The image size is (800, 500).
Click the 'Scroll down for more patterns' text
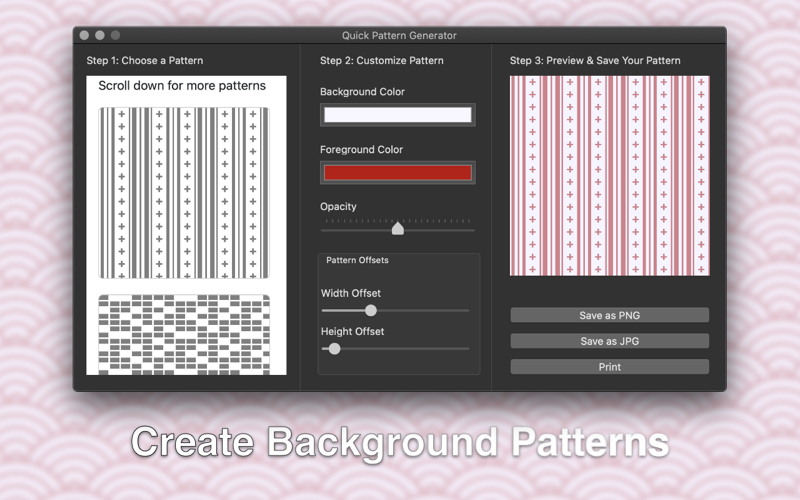(182, 86)
